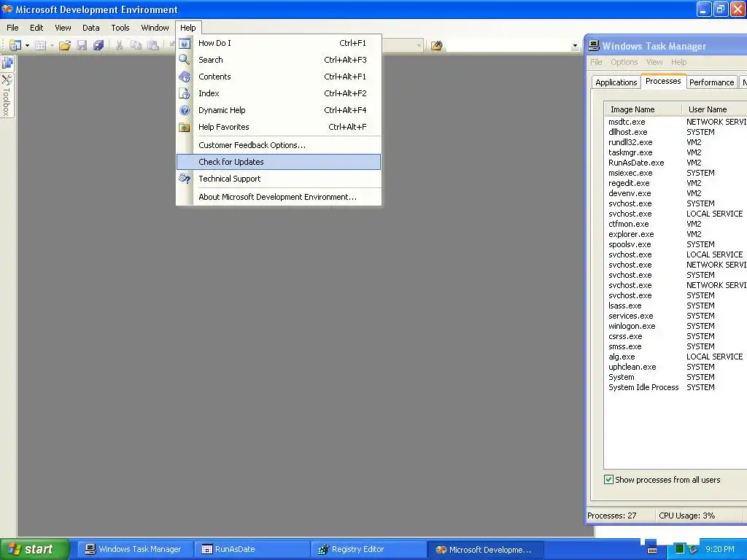Image resolution: width=747 pixels, height=560 pixels.
Task: Open the Window menu
Action: pos(155,28)
